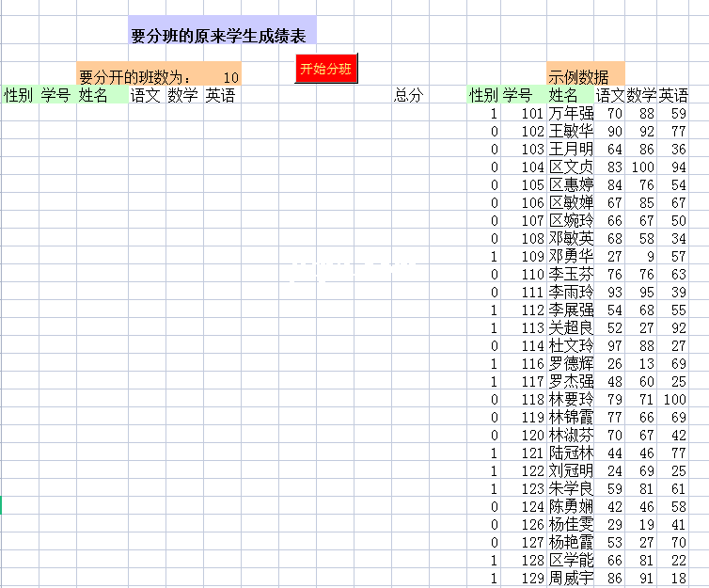Viewport: 709px width, 588px height.
Task: Click the title cell 要分班的原来学生成绩表
Action: click(222, 36)
